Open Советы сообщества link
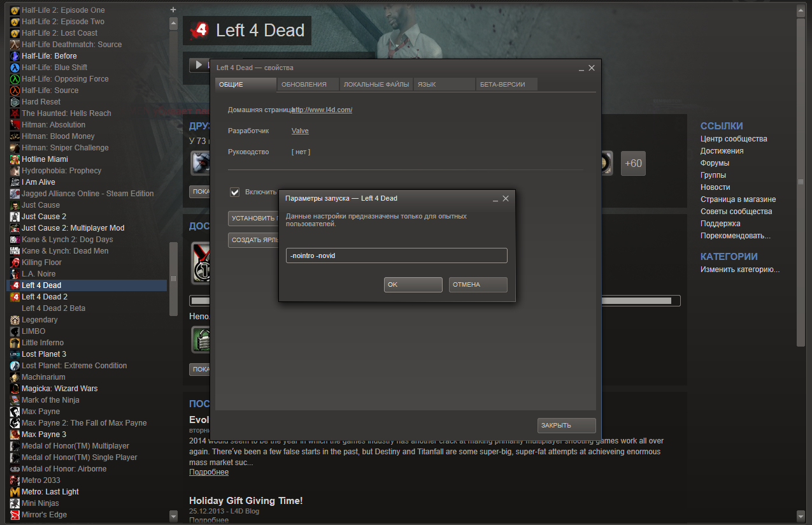 (736, 212)
